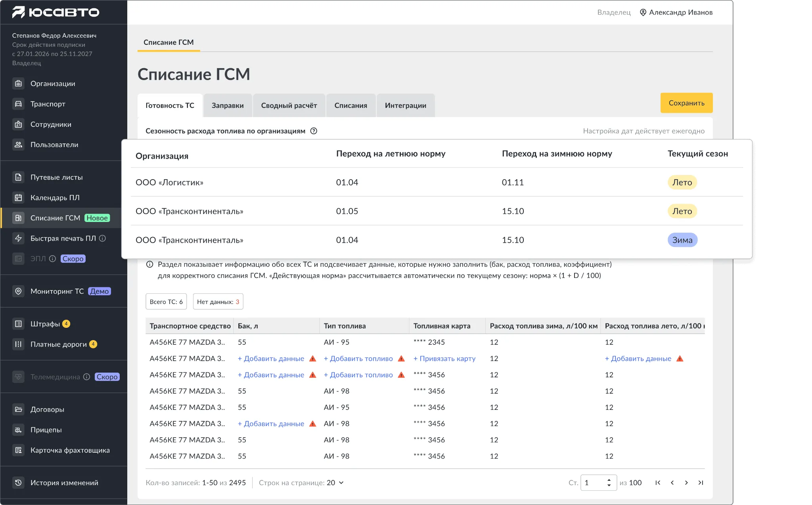The width and height of the screenshot is (812, 505).
Task: Click the Сохранить button
Action: coord(686,103)
